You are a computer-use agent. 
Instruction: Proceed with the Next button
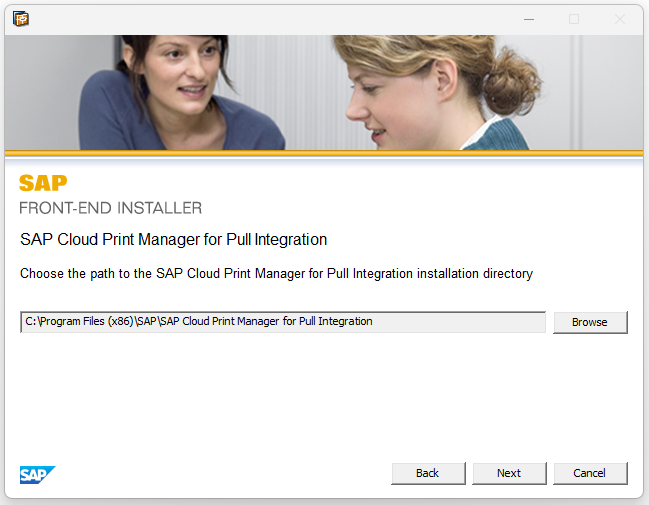(509, 473)
